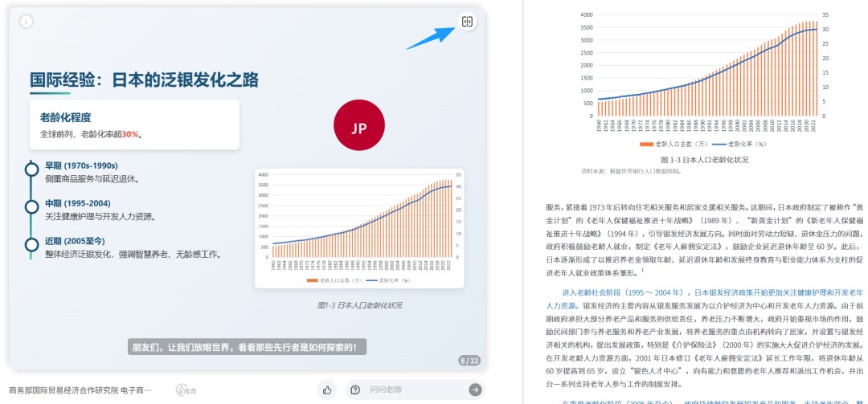The image size is (868, 404).
Task: Select the 近期 (2005至今) timeline marker
Action: [31, 245]
